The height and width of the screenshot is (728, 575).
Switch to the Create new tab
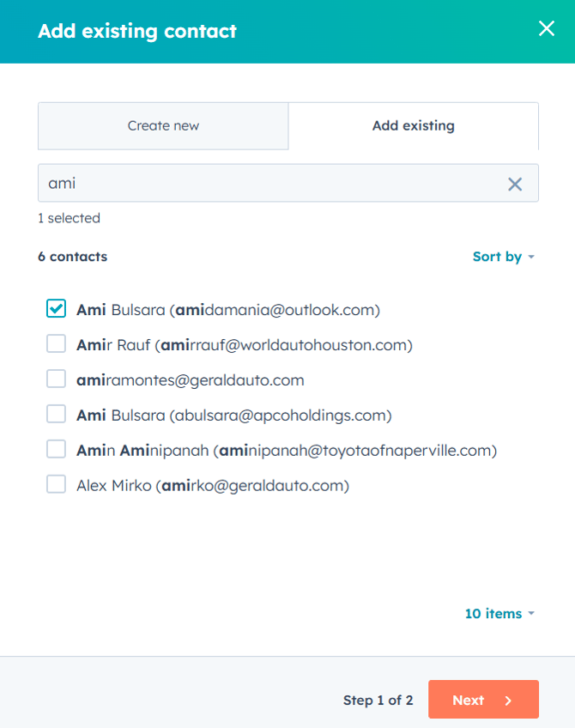(x=163, y=126)
